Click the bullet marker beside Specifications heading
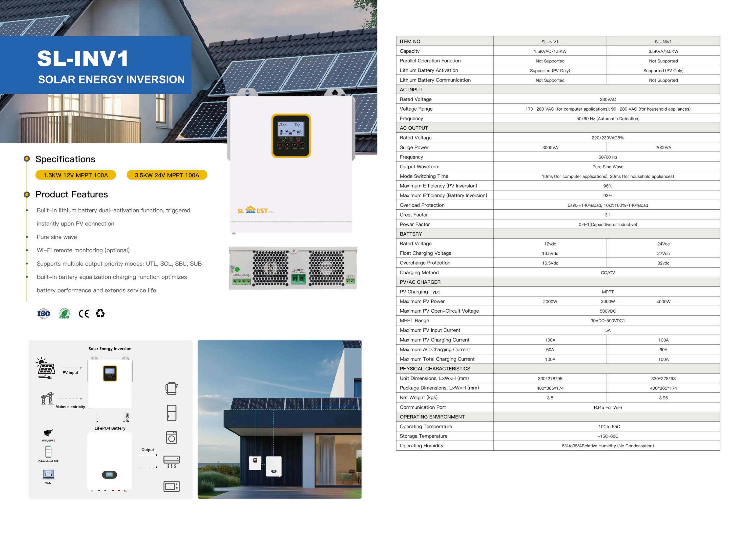The height and width of the screenshot is (535, 756). tap(27, 159)
